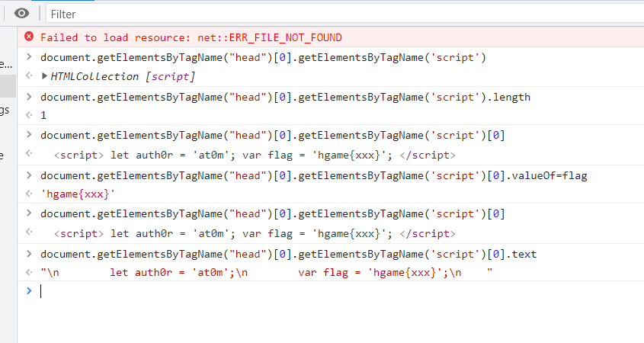
Task: Click the command ending with .text
Action: (x=288, y=255)
